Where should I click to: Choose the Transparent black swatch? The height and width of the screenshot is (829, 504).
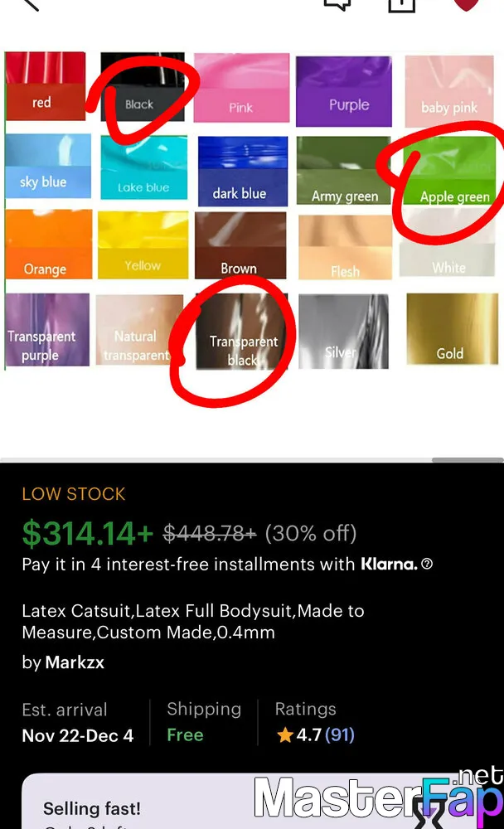click(242, 331)
